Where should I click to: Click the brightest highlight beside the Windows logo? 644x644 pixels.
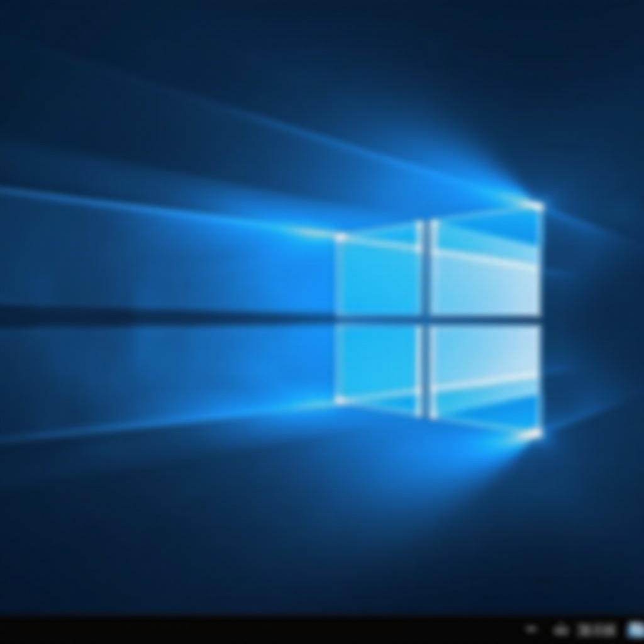click(x=538, y=208)
